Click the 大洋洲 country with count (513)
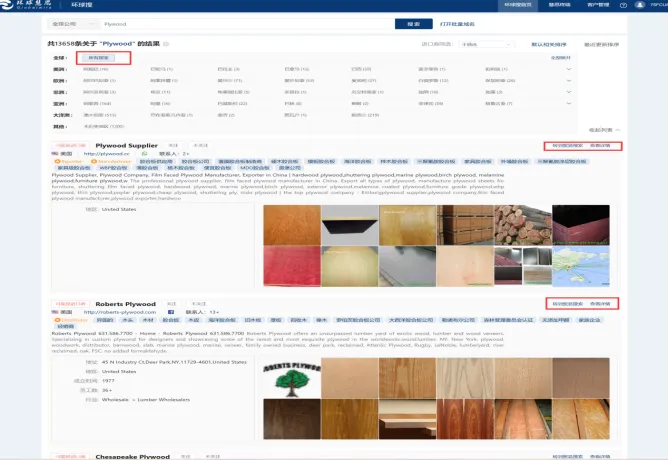This screenshot has height=460, width=669. 99,115
